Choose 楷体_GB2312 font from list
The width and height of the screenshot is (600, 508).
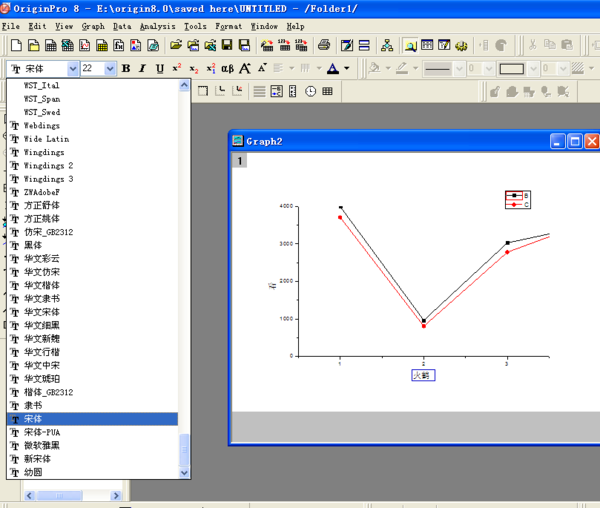click(93, 392)
